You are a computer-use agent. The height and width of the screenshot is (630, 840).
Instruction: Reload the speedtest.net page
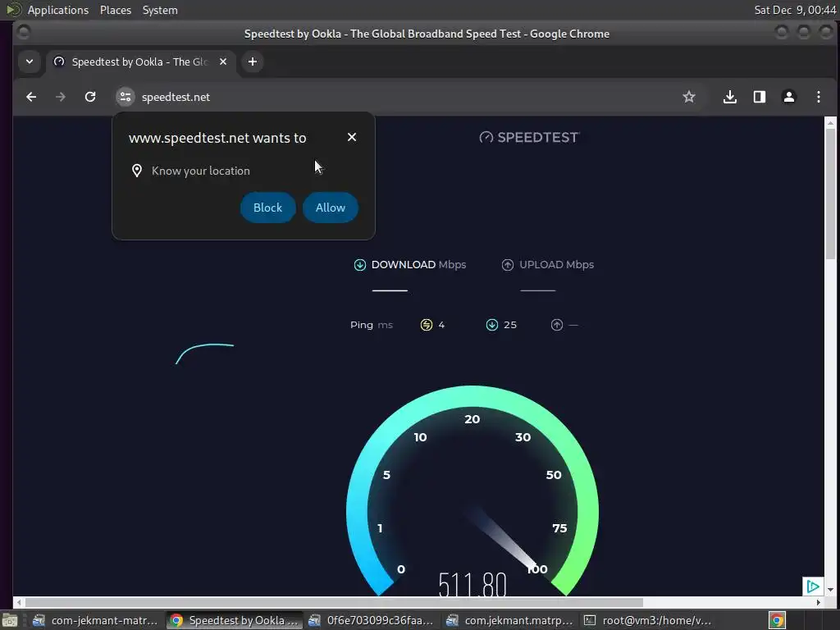90,97
